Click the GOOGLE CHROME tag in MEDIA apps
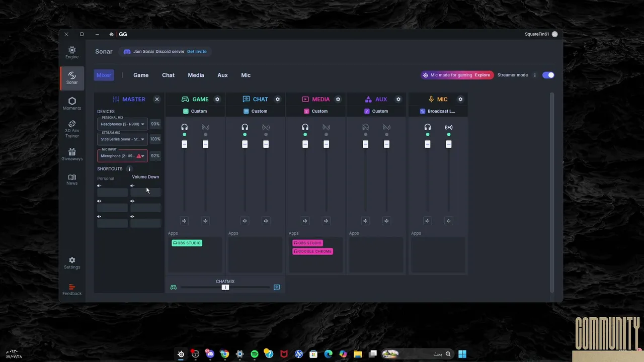This screenshot has width=644, height=362. (x=312, y=251)
